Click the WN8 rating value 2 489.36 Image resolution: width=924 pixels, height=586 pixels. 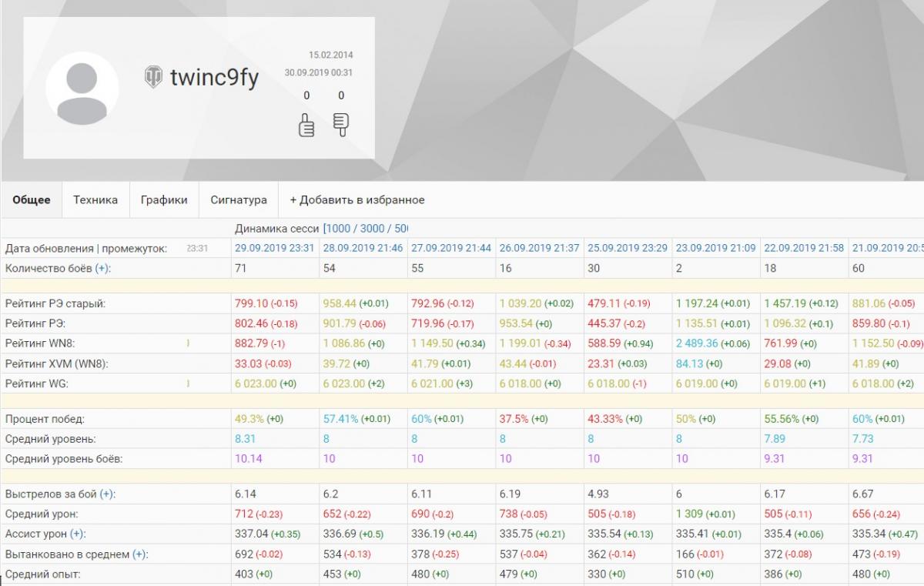[x=697, y=343]
